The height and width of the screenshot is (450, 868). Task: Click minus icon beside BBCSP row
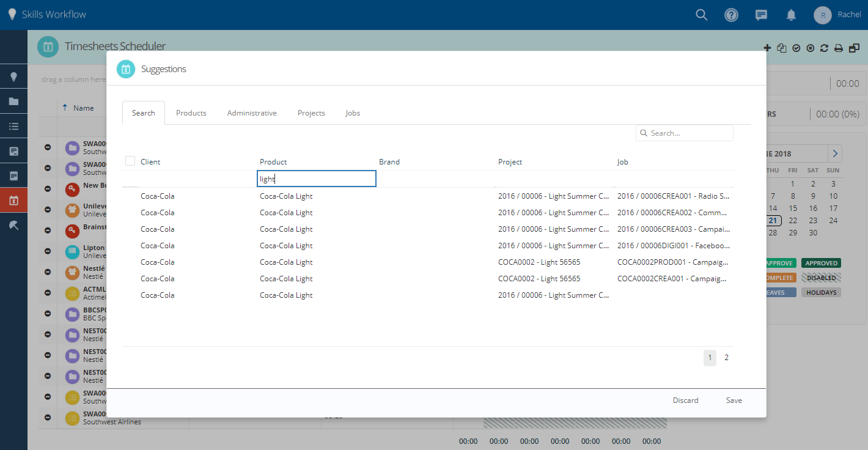point(48,314)
